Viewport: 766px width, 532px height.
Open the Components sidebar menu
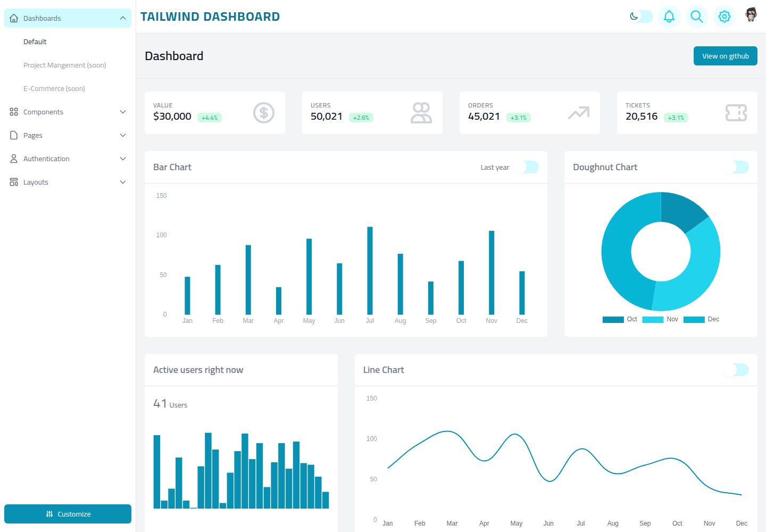coord(68,112)
